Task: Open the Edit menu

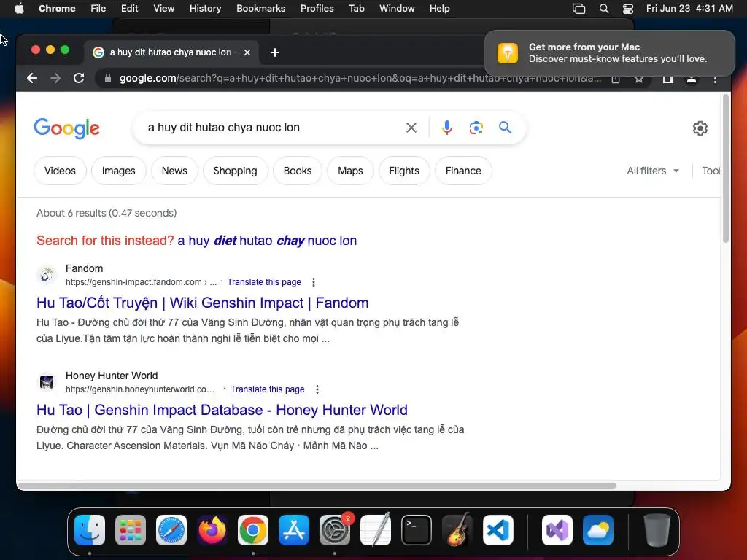Action: pos(129,9)
